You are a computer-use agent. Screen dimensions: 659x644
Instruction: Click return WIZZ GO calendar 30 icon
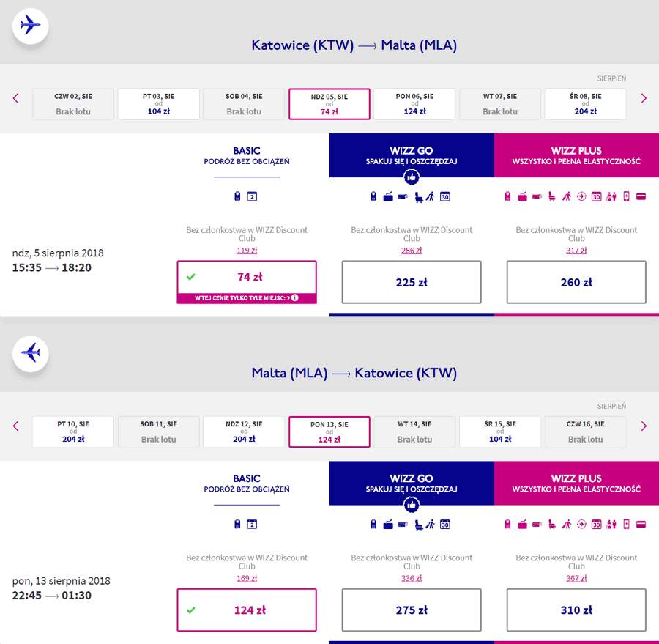point(445,525)
